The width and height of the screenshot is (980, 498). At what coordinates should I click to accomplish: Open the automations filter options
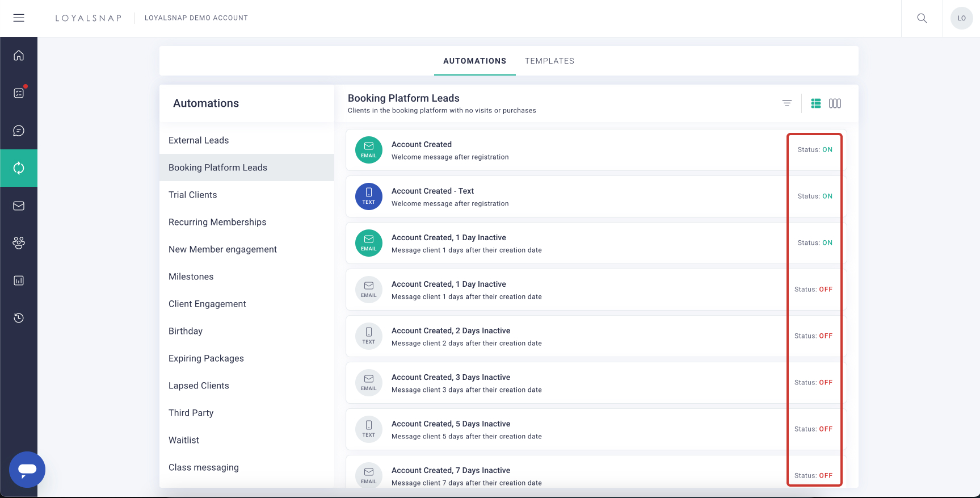tap(786, 103)
